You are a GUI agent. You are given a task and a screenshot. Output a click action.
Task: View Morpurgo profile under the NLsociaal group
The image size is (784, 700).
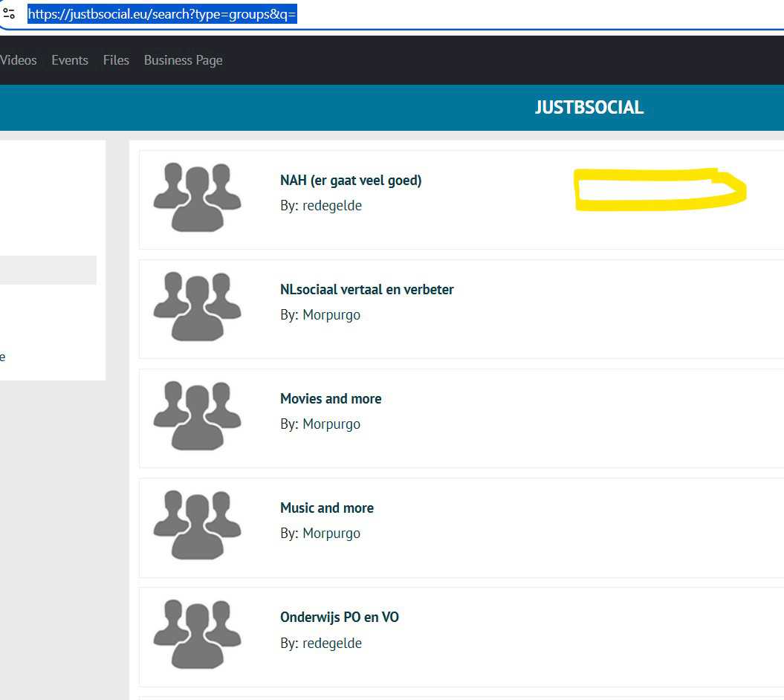click(331, 315)
